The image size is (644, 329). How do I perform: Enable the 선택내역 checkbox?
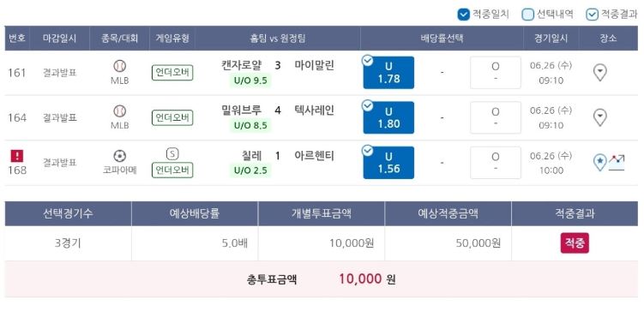click(x=527, y=15)
